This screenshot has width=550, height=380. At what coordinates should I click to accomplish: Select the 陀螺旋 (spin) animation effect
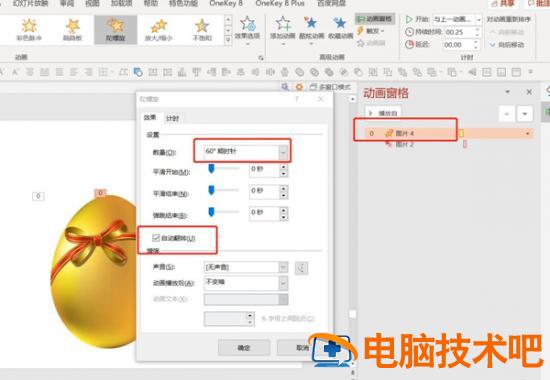click(115, 29)
